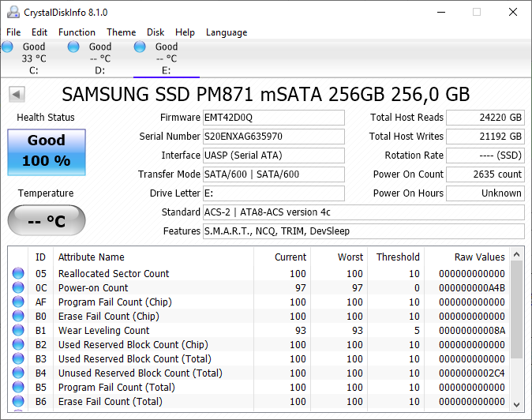Open the File menu

(x=13, y=32)
